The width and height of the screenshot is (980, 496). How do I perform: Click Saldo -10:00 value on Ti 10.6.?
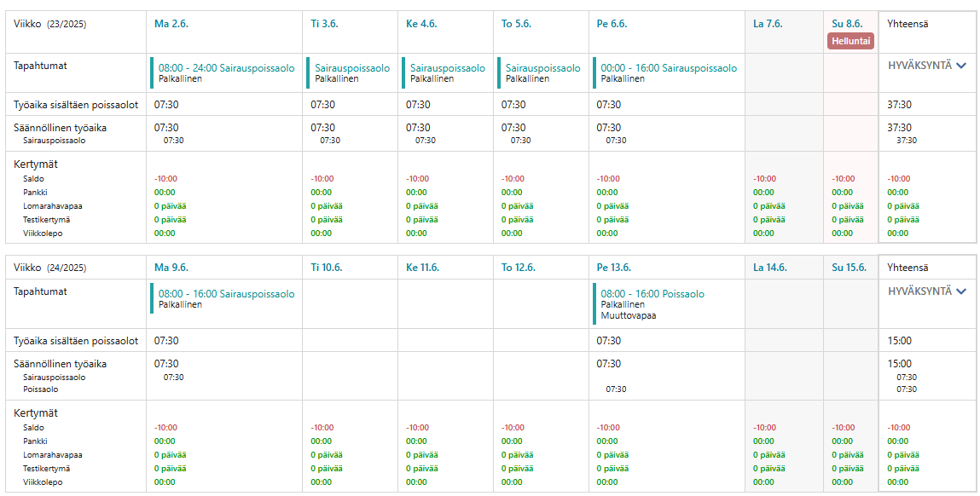322,428
